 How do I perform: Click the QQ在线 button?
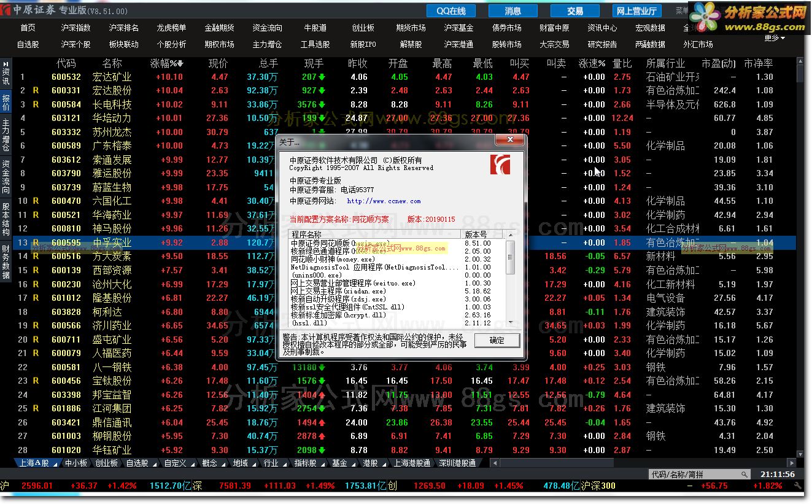click(x=451, y=11)
